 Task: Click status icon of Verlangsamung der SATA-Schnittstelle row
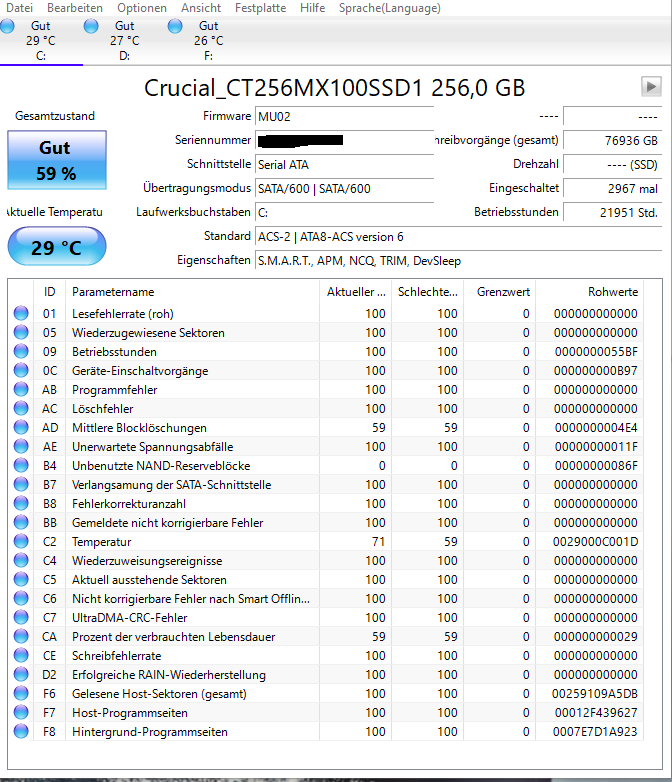point(21,484)
